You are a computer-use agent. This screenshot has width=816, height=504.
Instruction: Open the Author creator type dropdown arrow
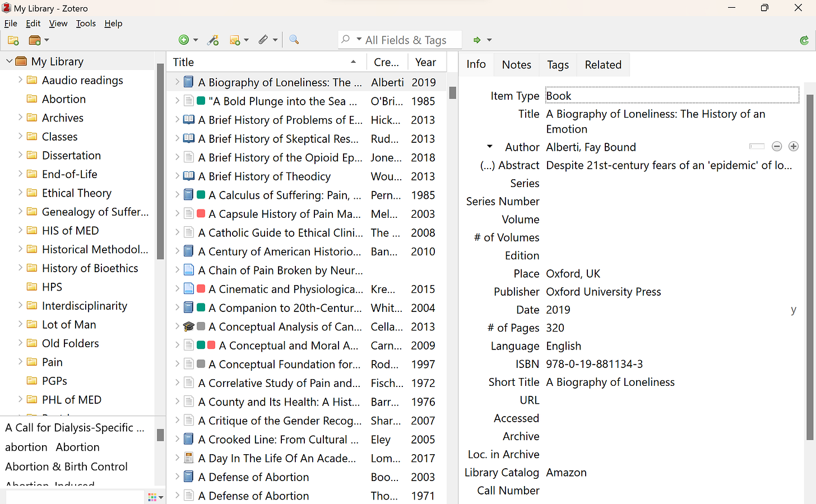(x=490, y=147)
